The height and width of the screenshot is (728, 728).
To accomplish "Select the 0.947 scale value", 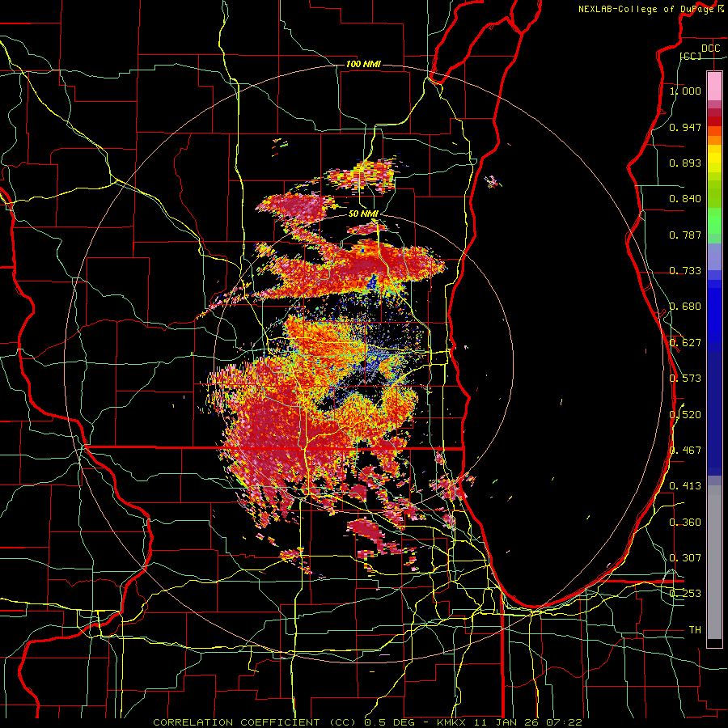I will click(x=685, y=127).
